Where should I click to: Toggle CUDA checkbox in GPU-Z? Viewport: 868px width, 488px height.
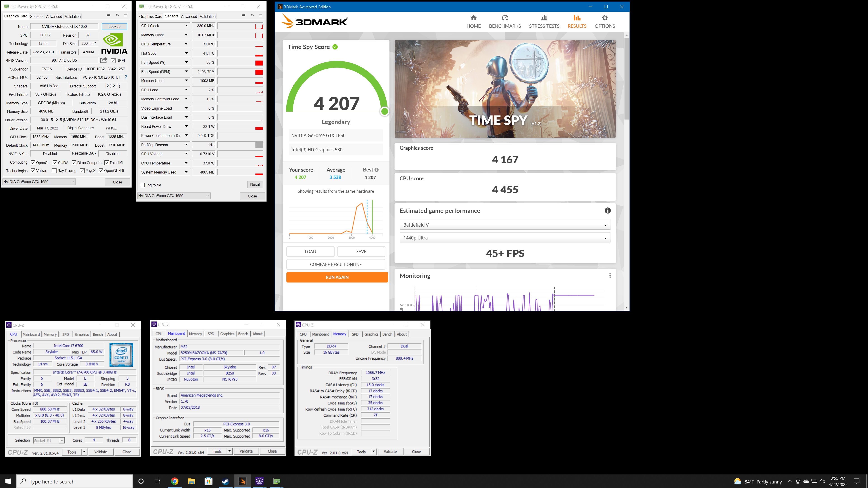[55, 163]
